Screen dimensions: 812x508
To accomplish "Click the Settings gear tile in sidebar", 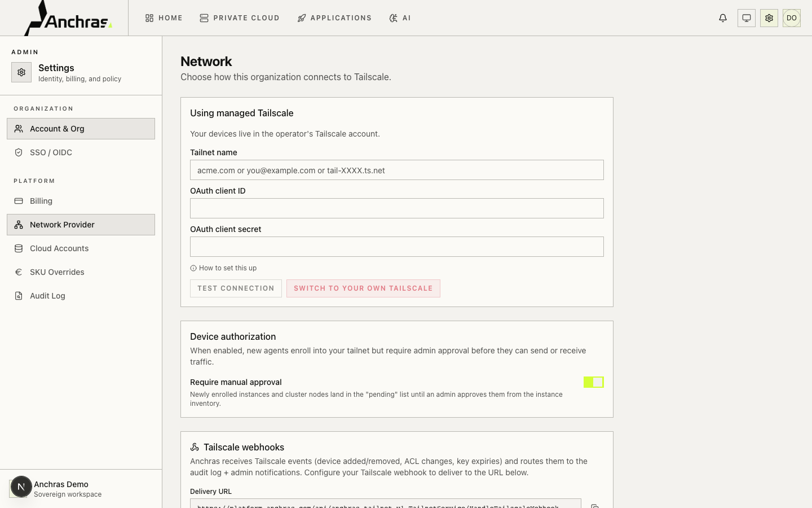I will tap(21, 72).
